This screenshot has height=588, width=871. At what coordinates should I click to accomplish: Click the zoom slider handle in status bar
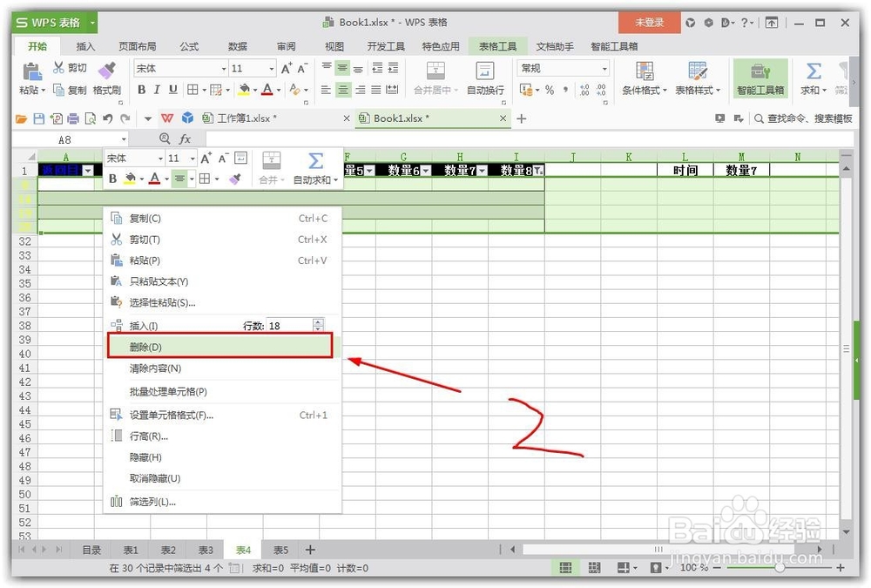coord(780,567)
